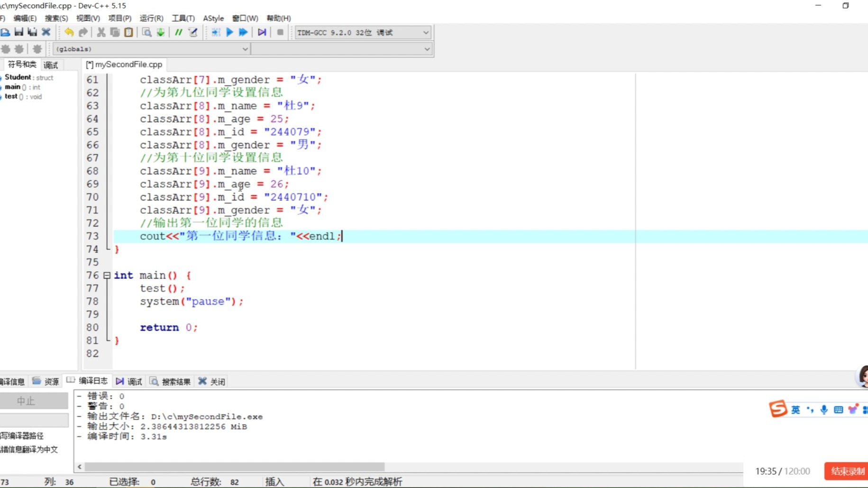Click the Sogou skin shirt icon
This screenshot has height=488, width=868.
(853, 409)
